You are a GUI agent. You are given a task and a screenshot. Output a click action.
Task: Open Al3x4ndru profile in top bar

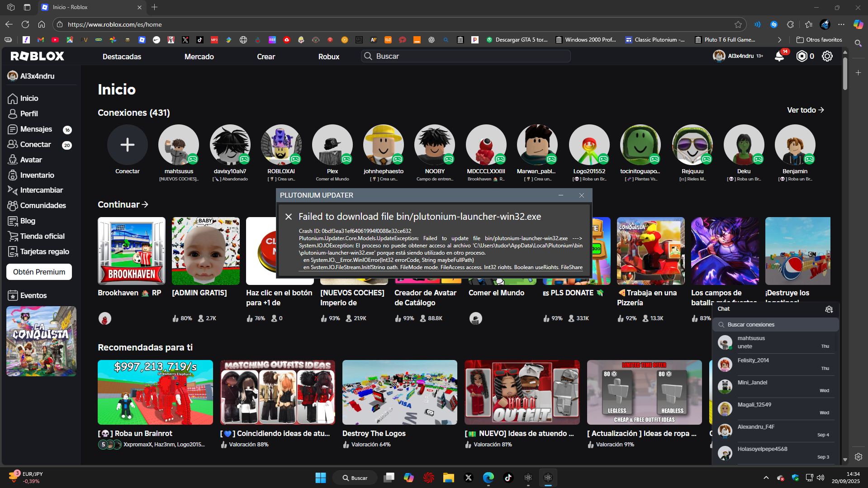point(738,56)
